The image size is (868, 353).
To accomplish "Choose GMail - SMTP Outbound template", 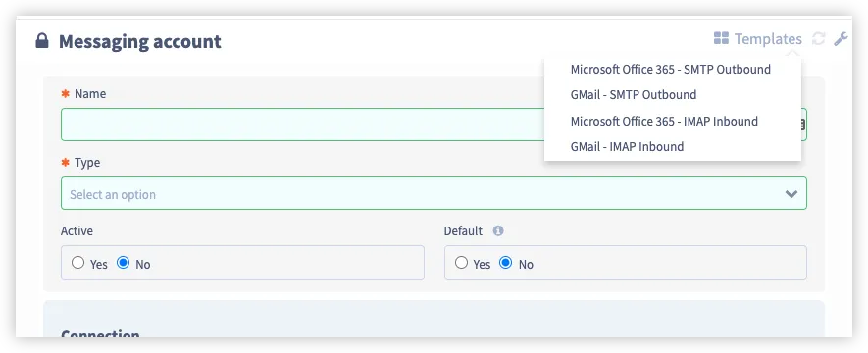I will click(634, 94).
